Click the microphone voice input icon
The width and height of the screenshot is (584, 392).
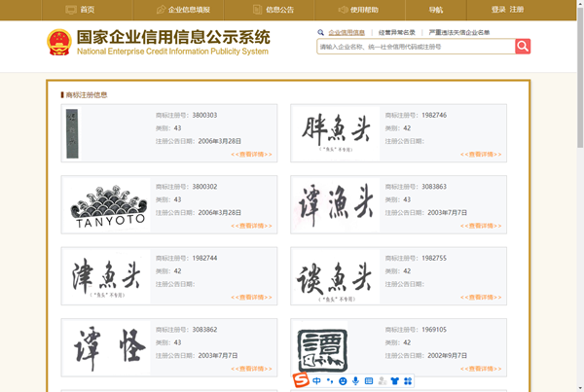click(x=355, y=380)
